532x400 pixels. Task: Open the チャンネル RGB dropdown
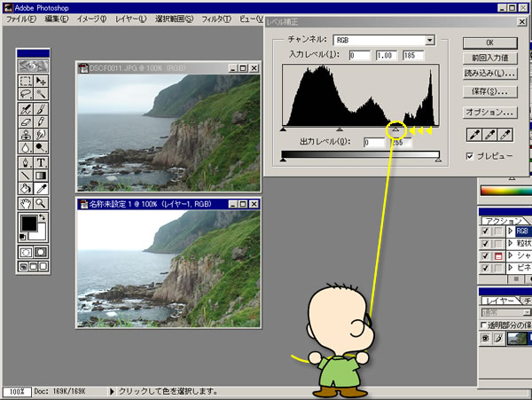click(429, 40)
